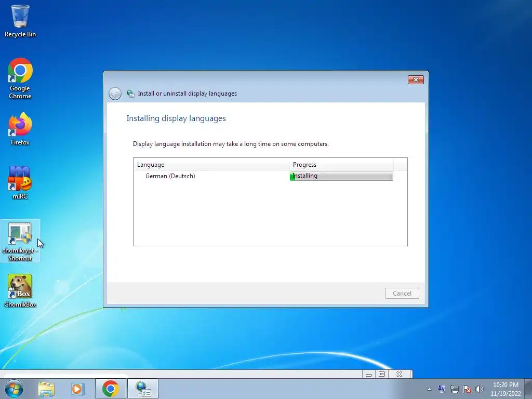532x399 pixels.
Task: Cancel the language installation
Action: click(402, 294)
